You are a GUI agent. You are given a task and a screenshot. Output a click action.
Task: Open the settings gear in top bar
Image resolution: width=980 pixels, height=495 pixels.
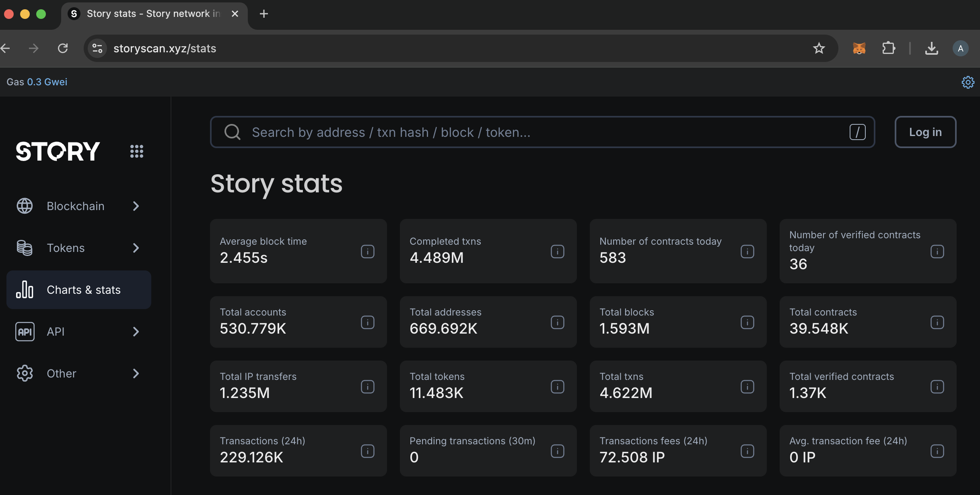968,82
